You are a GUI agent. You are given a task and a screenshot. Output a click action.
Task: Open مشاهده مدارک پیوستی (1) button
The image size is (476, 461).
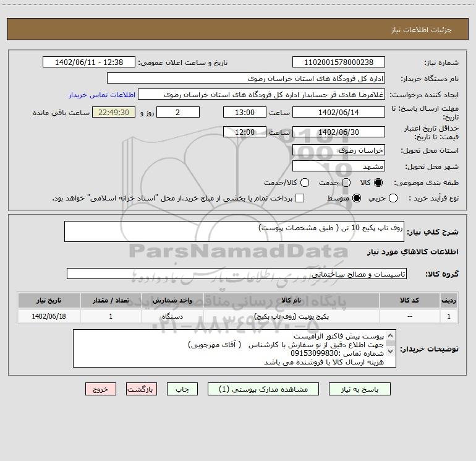263,389
